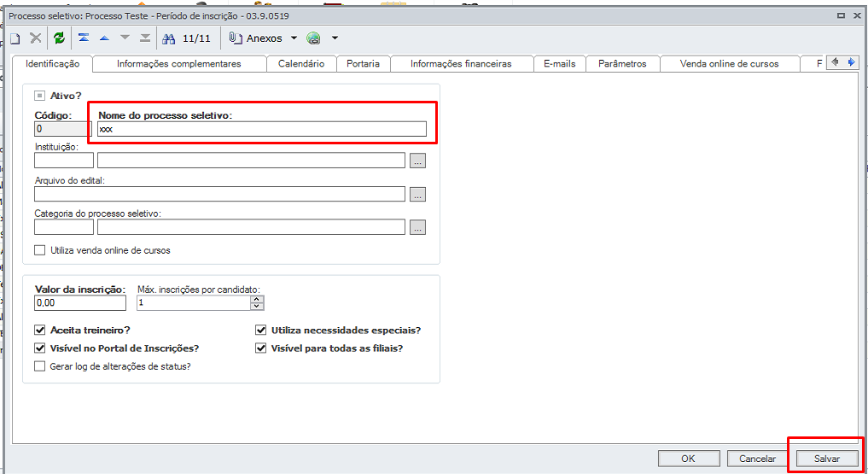Select the Identificação tab

point(53,64)
